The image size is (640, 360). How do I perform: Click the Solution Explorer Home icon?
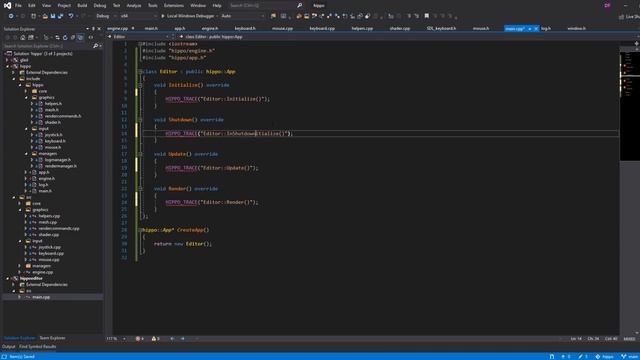[x=23, y=38]
